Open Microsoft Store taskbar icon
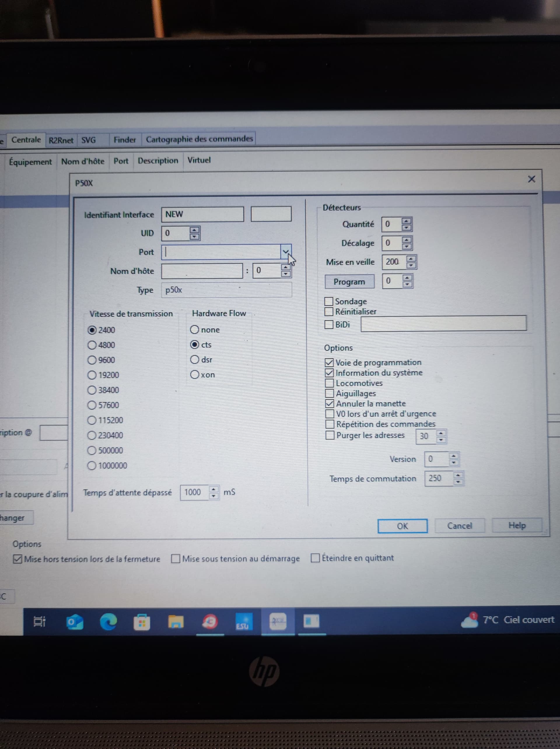The width and height of the screenshot is (560, 749). coord(142,622)
